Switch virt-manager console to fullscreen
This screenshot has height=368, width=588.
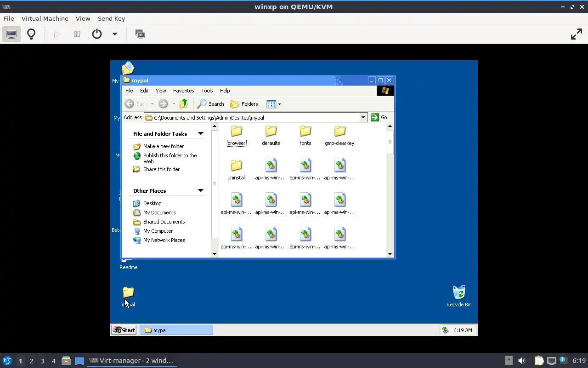[x=577, y=34]
